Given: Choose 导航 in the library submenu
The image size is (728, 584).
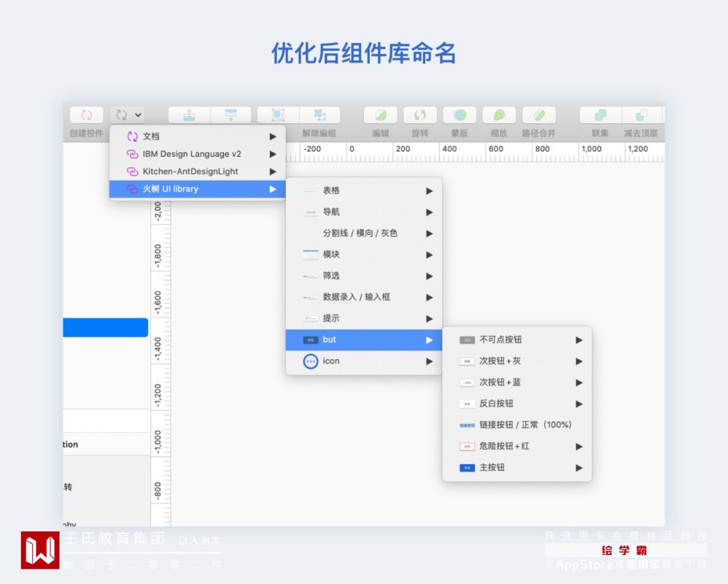Looking at the screenshot, I should [364, 212].
